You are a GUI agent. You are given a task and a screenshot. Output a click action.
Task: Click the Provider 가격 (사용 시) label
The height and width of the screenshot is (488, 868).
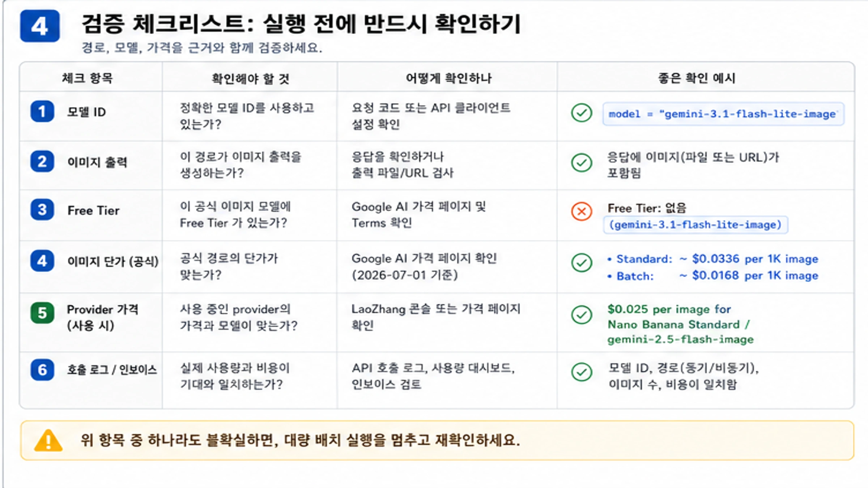point(103,317)
